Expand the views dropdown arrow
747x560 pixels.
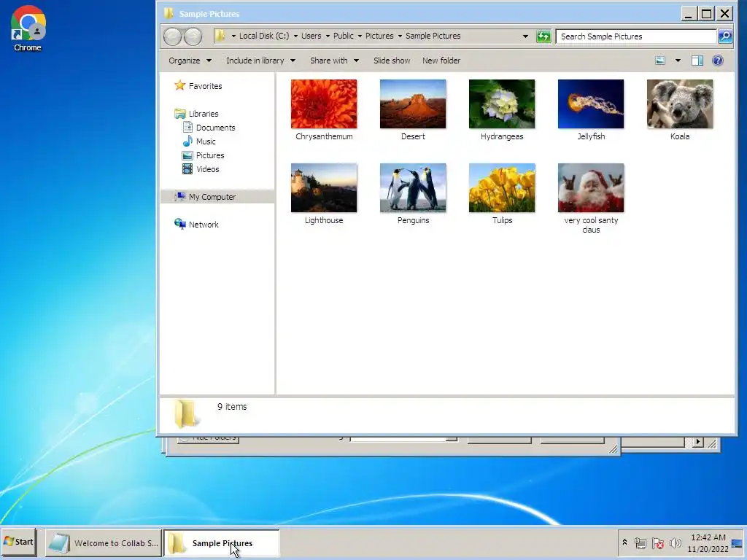pyautogui.click(x=678, y=61)
